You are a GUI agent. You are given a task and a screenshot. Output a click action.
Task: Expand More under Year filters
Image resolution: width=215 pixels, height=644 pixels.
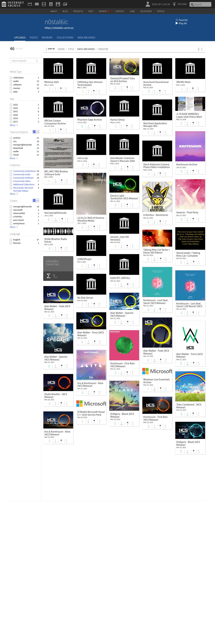(14, 125)
